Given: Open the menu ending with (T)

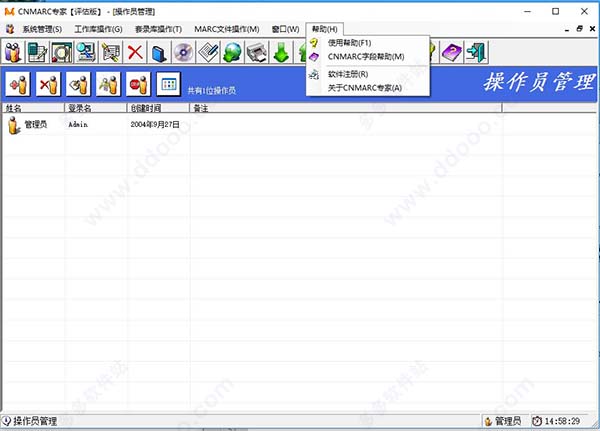Looking at the screenshot, I should [x=158, y=29].
